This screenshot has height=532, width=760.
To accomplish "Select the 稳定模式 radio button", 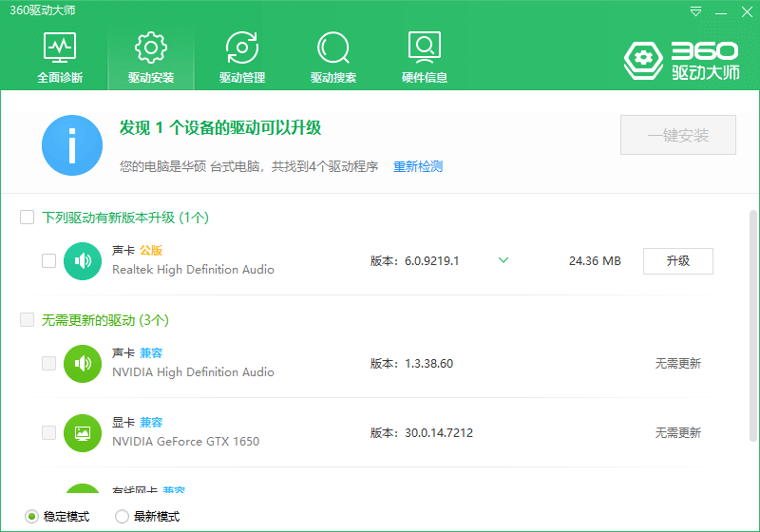I will point(31,517).
